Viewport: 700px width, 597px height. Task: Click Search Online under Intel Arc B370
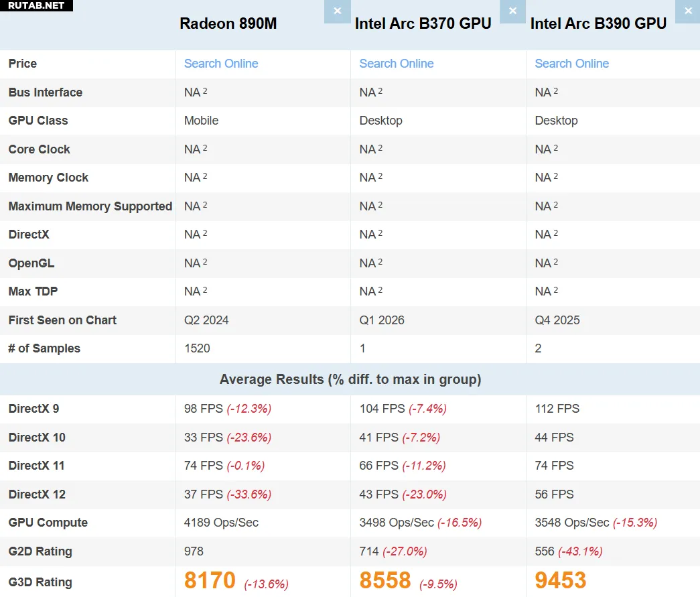point(397,64)
